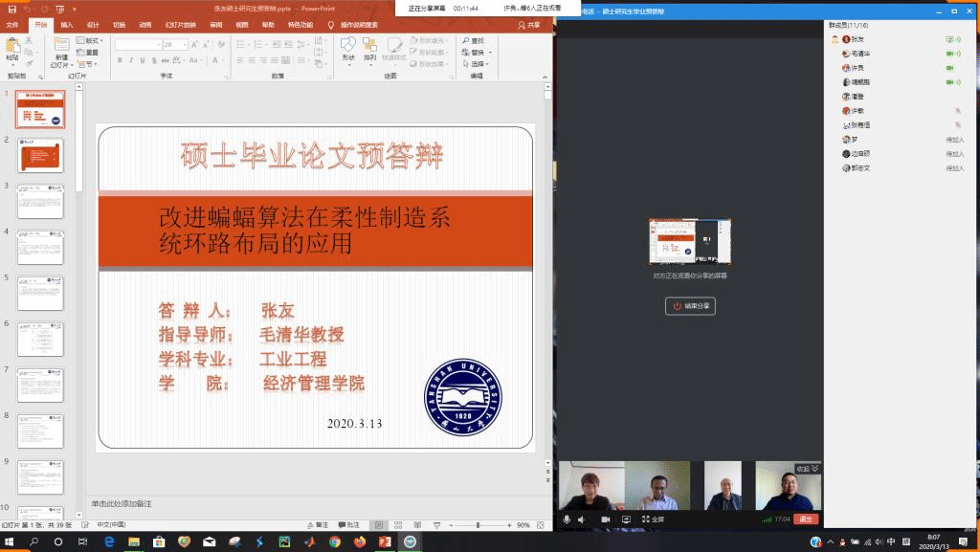Click the zoom slider in PowerPoint status bar
This screenshot has height=552, width=980.
click(477, 525)
